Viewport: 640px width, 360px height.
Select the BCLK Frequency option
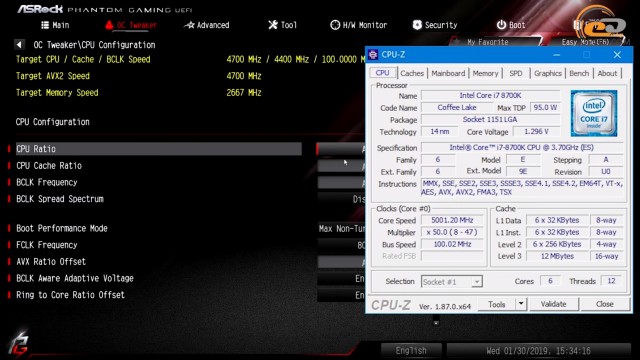pos(47,182)
